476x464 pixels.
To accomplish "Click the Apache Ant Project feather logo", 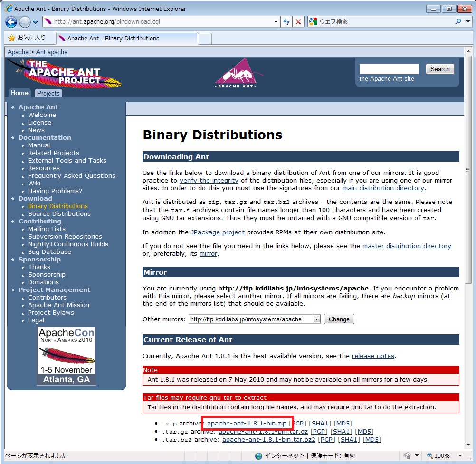I will (64, 73).
